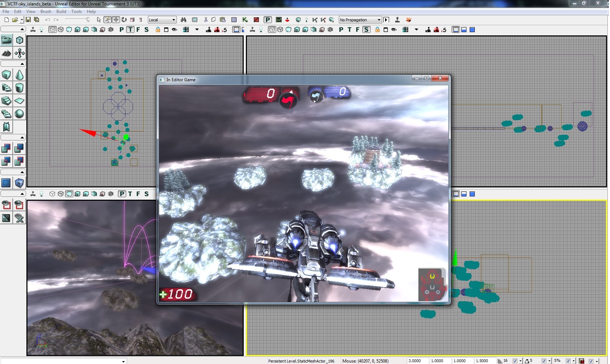Click the Save All levels icon
610x364 pixels.
coord(37,20)
